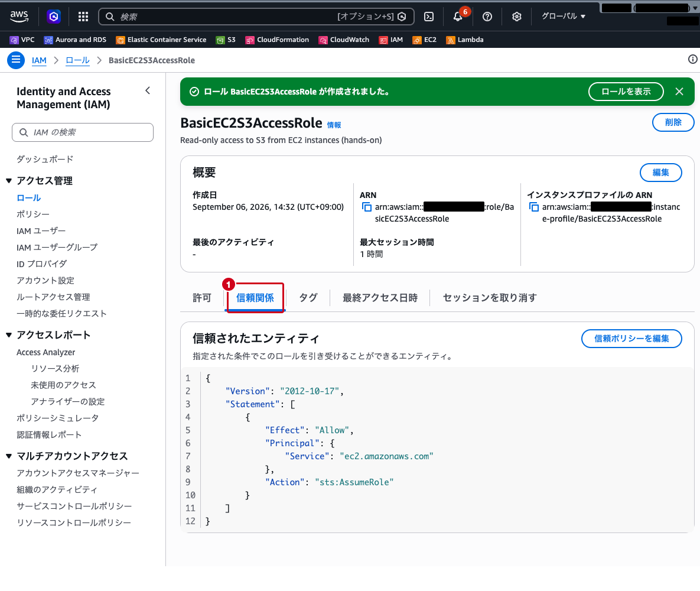
Task: Click the ロールを表示 button
Action: (x=626, y=92)
